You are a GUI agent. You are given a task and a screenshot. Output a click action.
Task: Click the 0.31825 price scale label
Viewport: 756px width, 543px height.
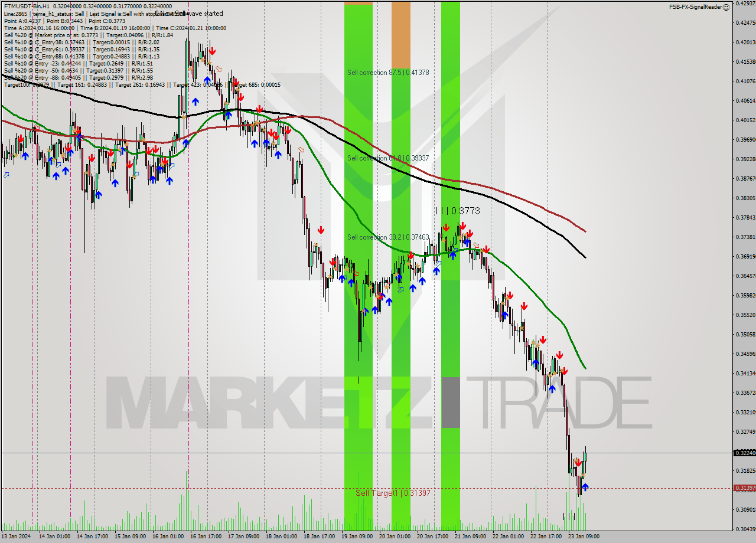[745, 470]
